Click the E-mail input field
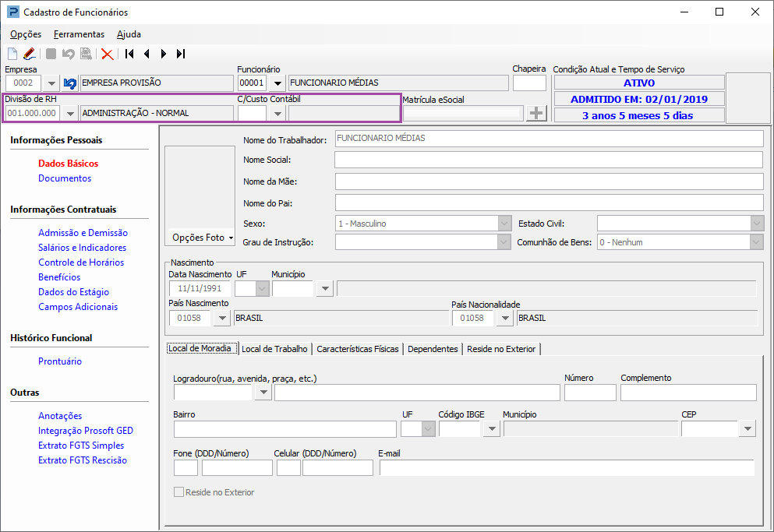 (x=567, y=468)
